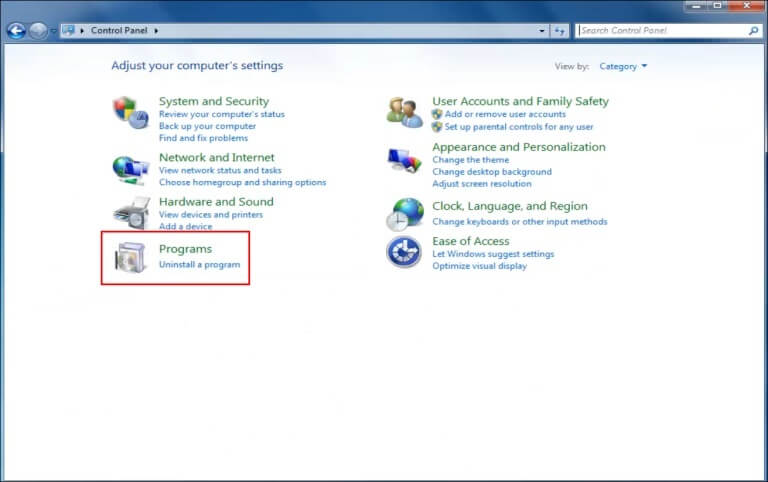This screenshot has width=768, height=482.
Task: Click Set up parental controls for any user
Action: (519, 127)
